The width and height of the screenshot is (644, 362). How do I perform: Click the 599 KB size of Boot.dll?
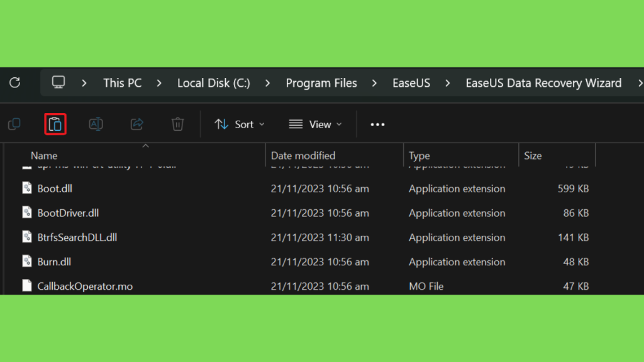click(573, 189)
